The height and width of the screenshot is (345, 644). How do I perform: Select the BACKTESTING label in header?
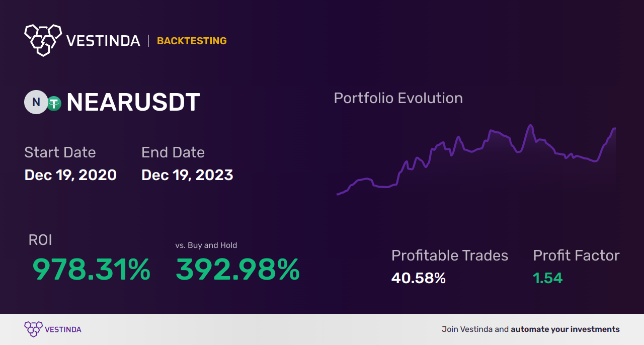click(192, 41)
